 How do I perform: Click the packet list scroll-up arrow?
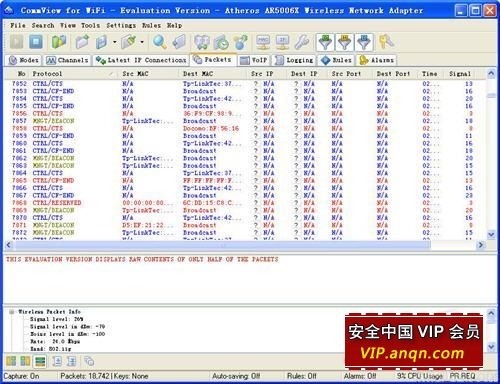491,74
